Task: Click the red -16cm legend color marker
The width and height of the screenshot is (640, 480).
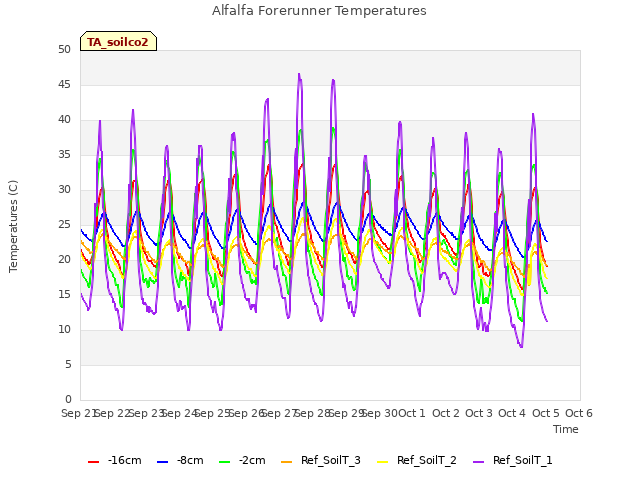Action: [x=93, y=462]
